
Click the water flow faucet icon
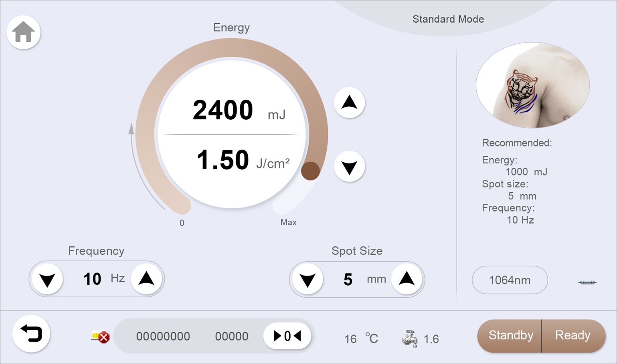[x=409, y=339]
